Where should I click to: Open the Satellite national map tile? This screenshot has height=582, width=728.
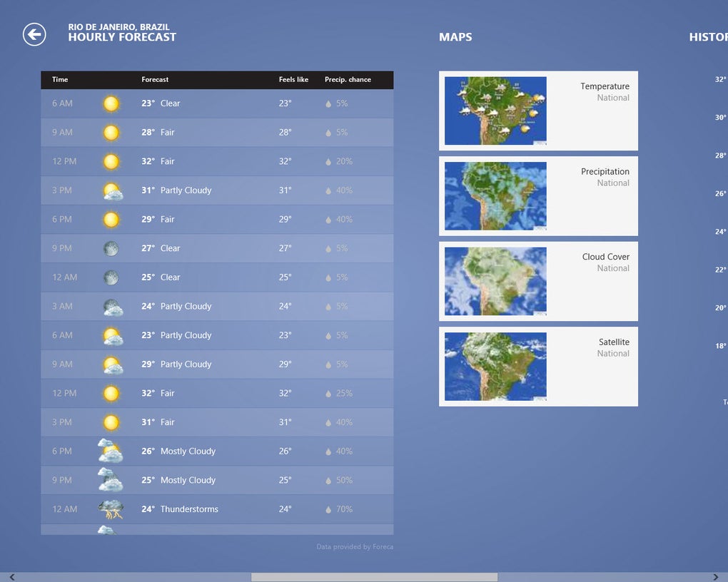(538, 367)
